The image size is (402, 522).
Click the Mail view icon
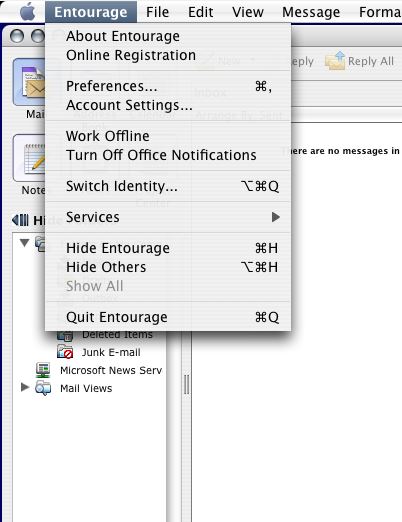(x=29, y=82)
